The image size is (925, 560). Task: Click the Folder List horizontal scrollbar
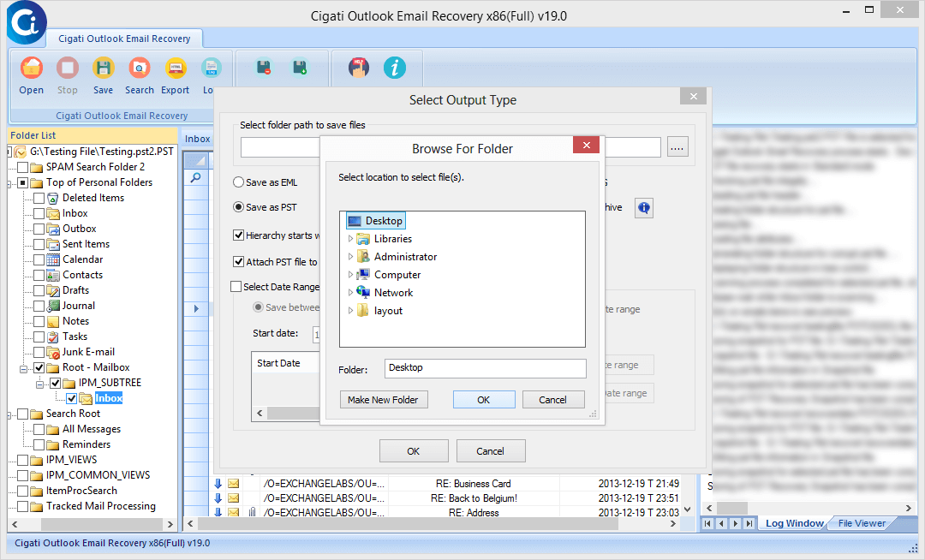(x=92, y=524)
